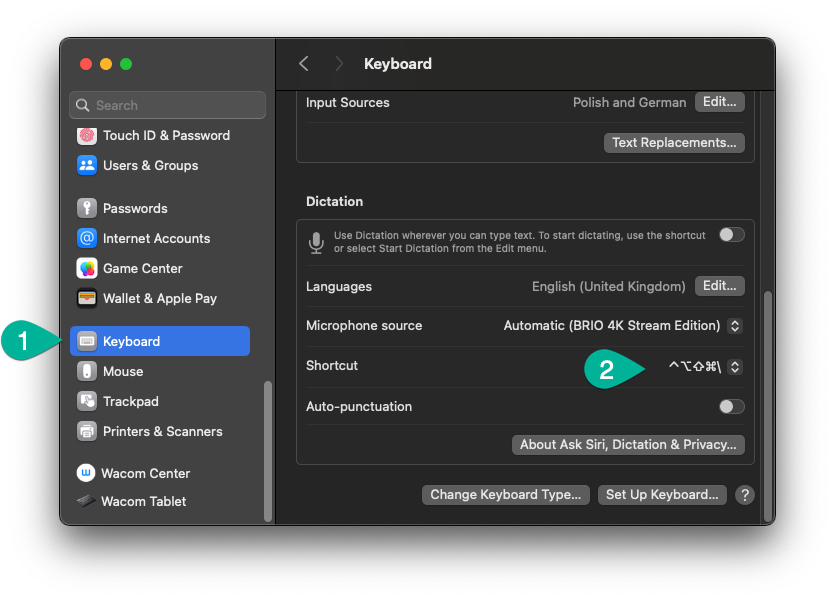Click the help question mark button
The width and height of the screenshot is (831, 599).
(745, 495)
